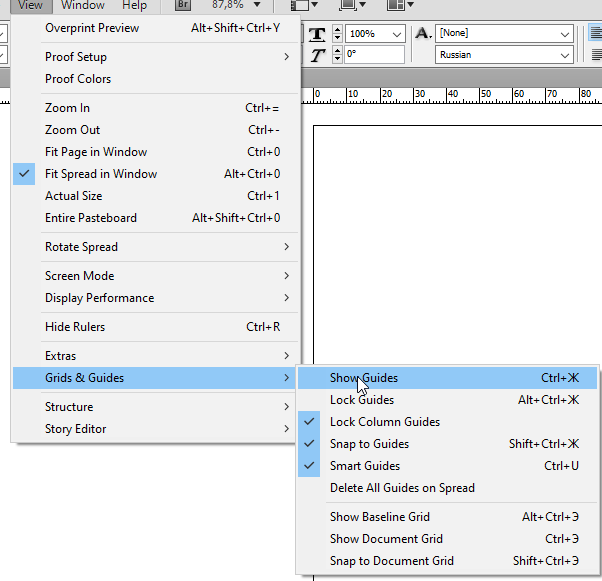
Task: Toggle Show Baseline Grid
Action: pyautogui.click(x=448, y=517)
